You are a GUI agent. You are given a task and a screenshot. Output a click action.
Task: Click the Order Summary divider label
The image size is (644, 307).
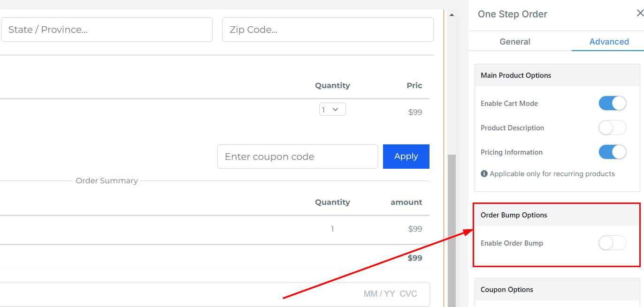(107, 181)
